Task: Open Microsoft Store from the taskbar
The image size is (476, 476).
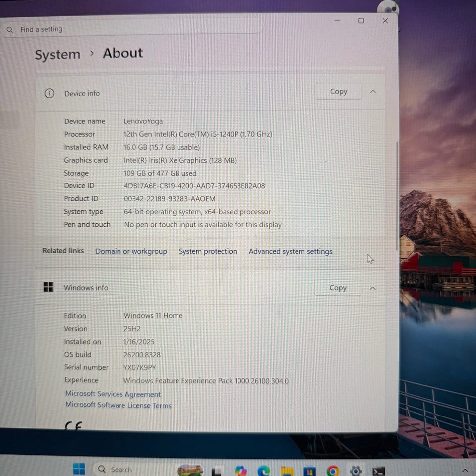Action: [309, 471]
